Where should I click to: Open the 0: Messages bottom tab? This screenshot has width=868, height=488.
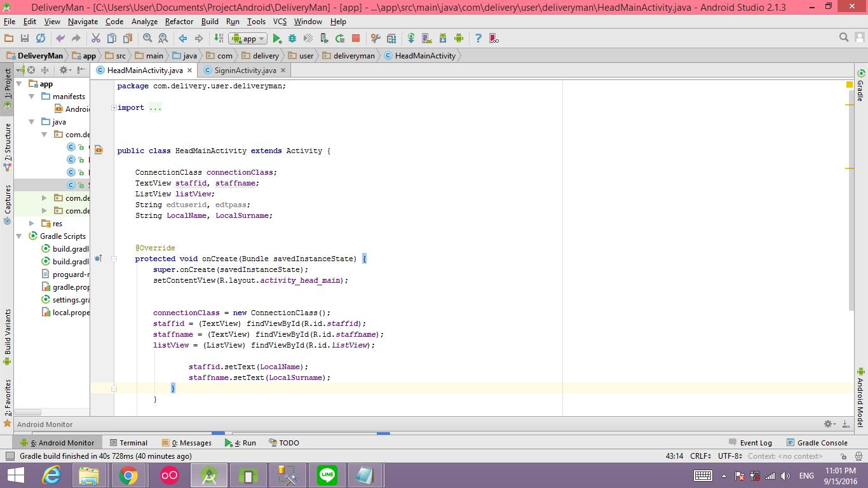coord(186,443)
